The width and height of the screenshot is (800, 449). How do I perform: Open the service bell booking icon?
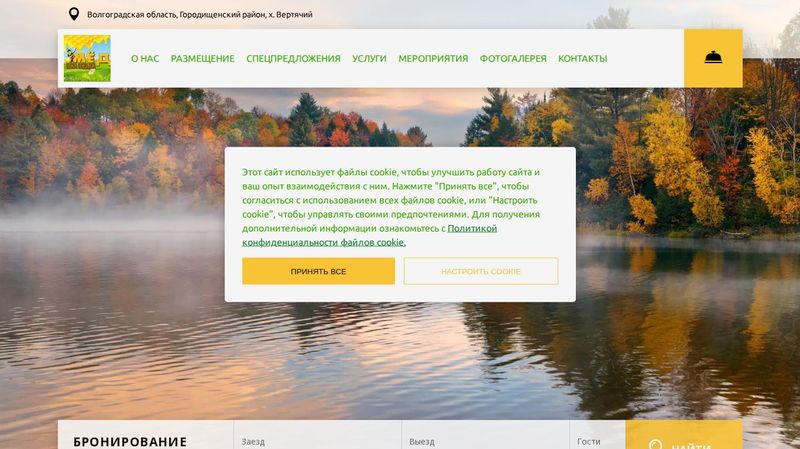coord(713,58)
